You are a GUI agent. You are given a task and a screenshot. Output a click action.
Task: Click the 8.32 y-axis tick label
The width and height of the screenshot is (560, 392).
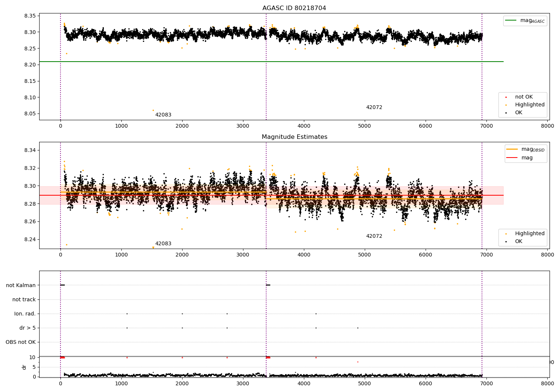pos(30,168)
